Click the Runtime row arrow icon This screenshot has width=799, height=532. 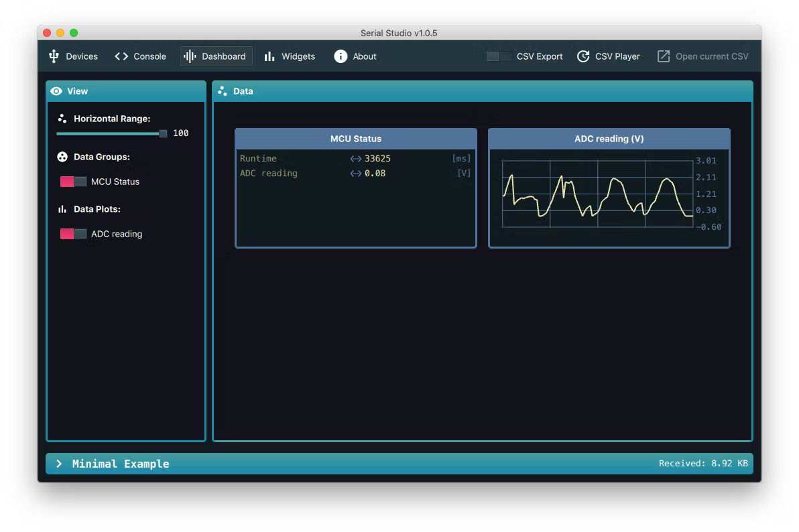(x=356, y=159)
